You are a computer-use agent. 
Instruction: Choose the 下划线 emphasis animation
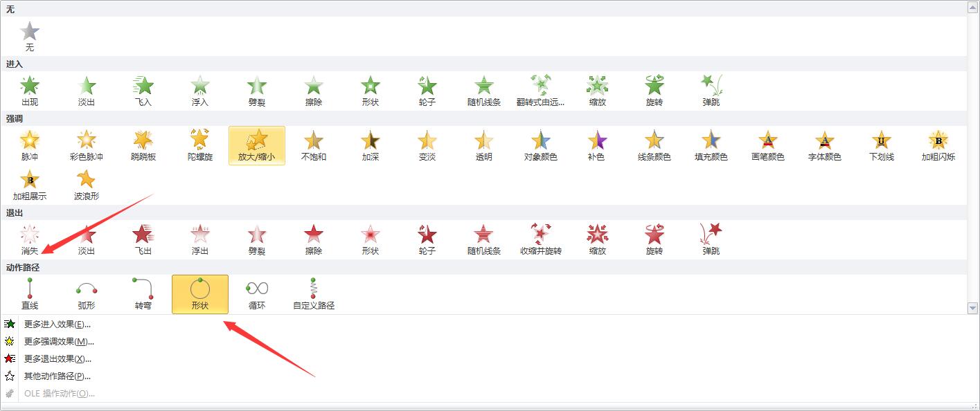point(882,145)
